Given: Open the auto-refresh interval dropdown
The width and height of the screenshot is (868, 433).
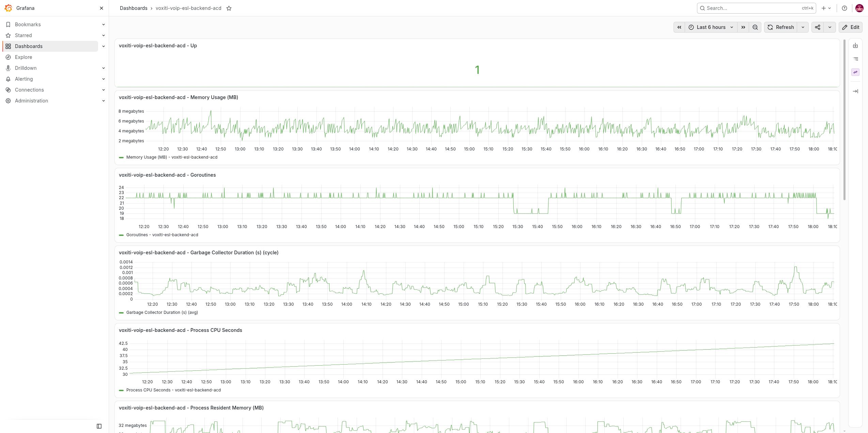Looking at the screenshot, I should tap(803, 27).
